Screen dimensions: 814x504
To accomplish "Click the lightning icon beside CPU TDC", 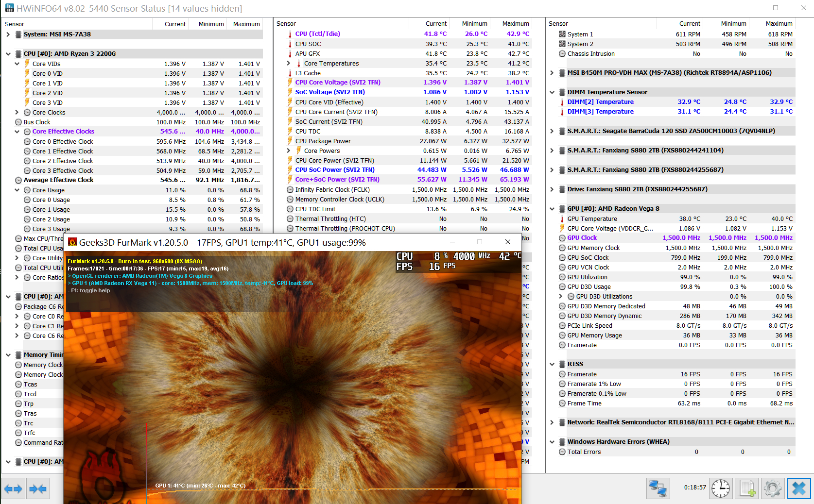I will coord(290,131).
